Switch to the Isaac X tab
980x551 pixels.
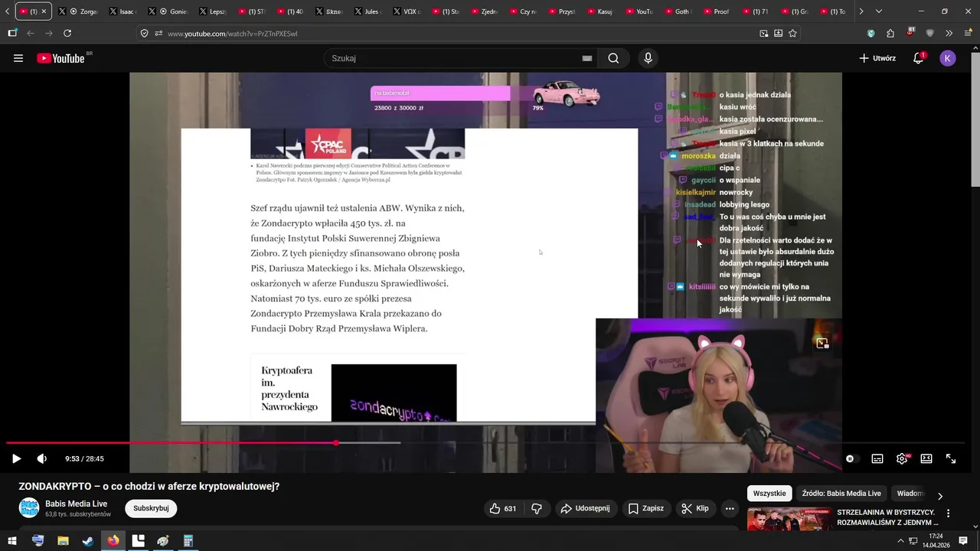tap(122, 11)
